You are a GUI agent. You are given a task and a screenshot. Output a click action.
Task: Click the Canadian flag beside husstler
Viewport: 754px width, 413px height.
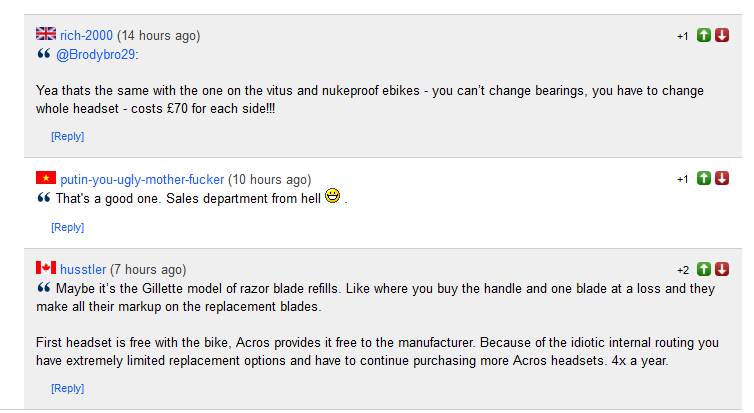(x=46, y=268)
